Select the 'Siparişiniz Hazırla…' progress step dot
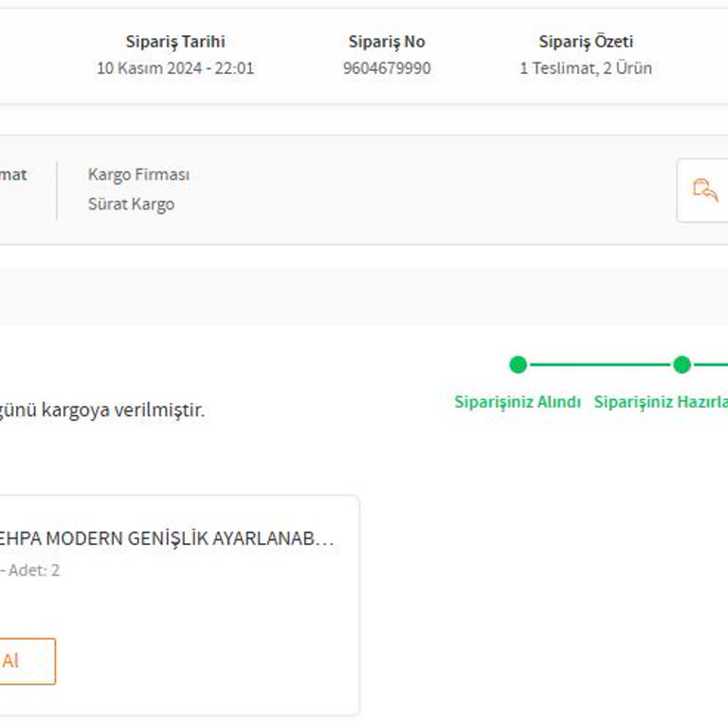The height and width of the screenshot is (728, 728). tap(682, 364)
